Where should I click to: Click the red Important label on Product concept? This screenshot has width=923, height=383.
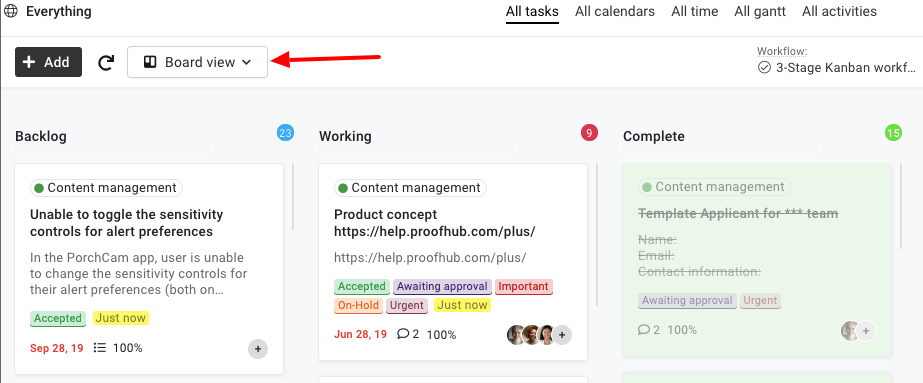coord(523,287)
